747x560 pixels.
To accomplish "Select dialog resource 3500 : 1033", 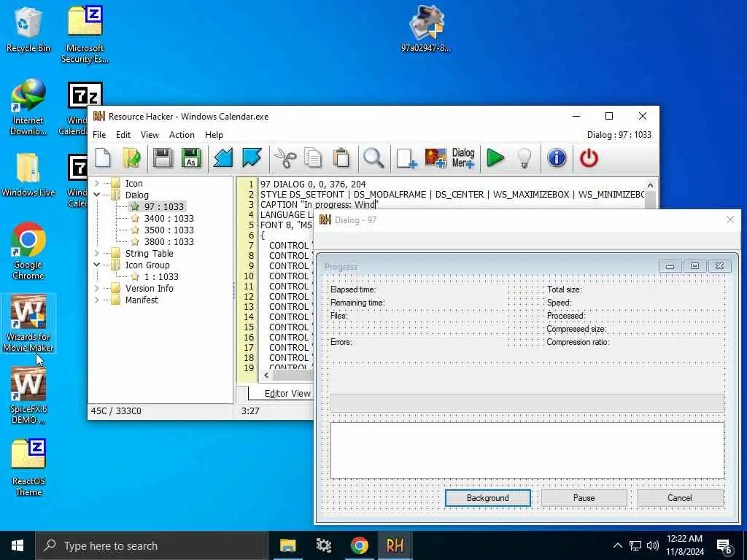I will [169, 230].
